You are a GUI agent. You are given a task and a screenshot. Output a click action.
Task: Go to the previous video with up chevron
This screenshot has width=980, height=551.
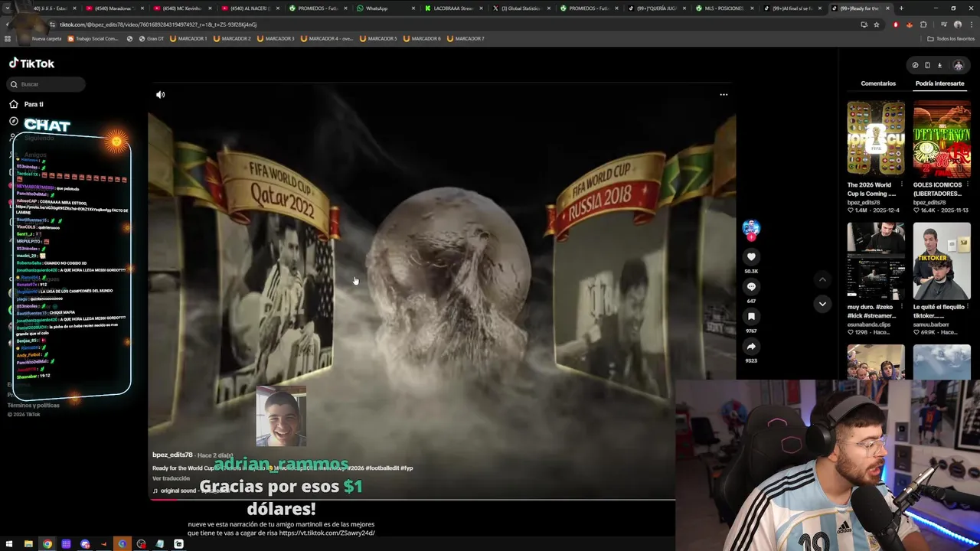click(x=822, y=279)
